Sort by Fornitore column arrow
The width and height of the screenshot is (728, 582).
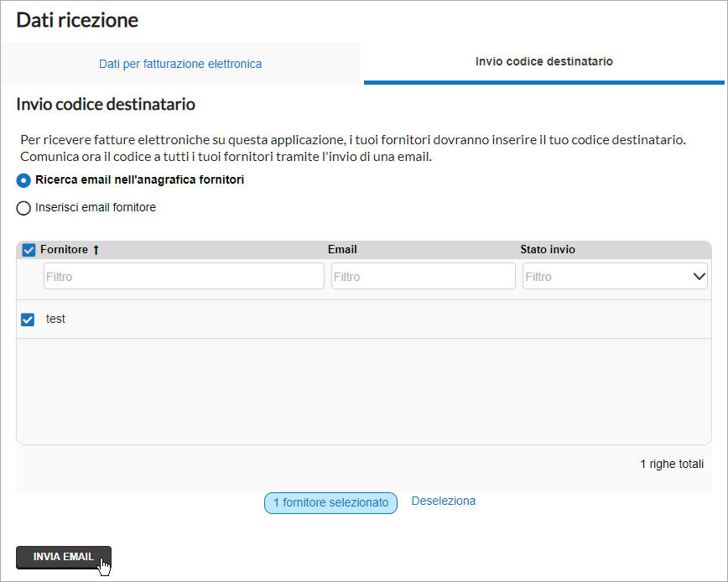pyautogui.click(x=96, y=250)
